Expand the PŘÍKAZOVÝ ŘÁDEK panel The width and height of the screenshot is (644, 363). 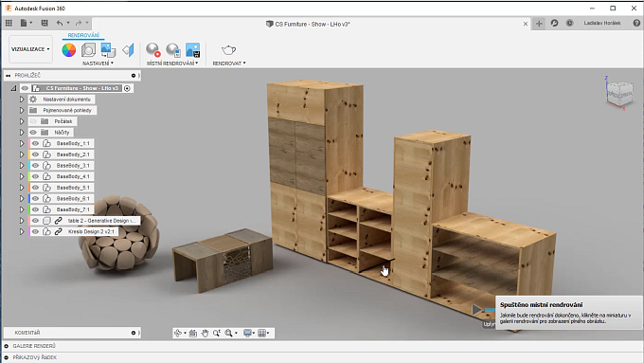coord(7,357)
